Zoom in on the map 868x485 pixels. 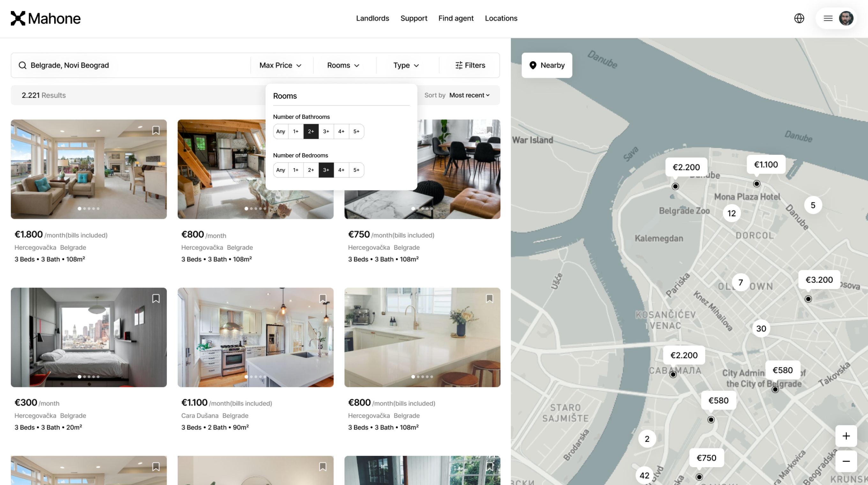pos(846,436)
